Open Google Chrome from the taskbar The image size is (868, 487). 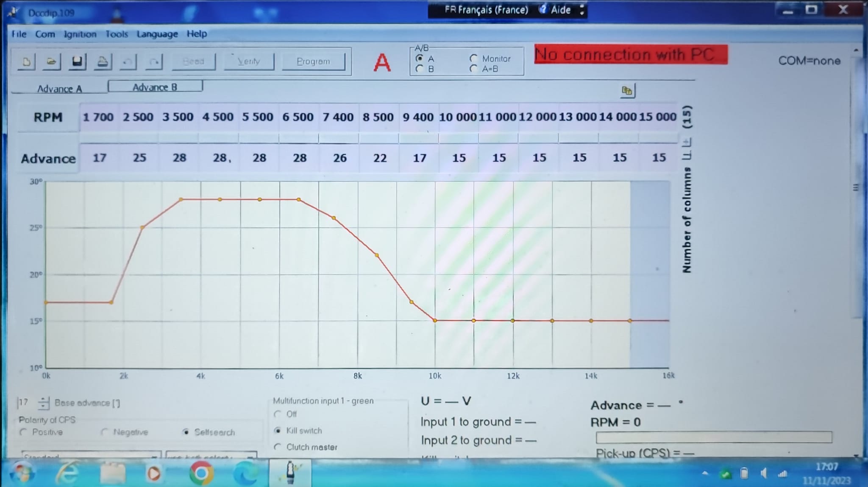click(x=201, y=473)
